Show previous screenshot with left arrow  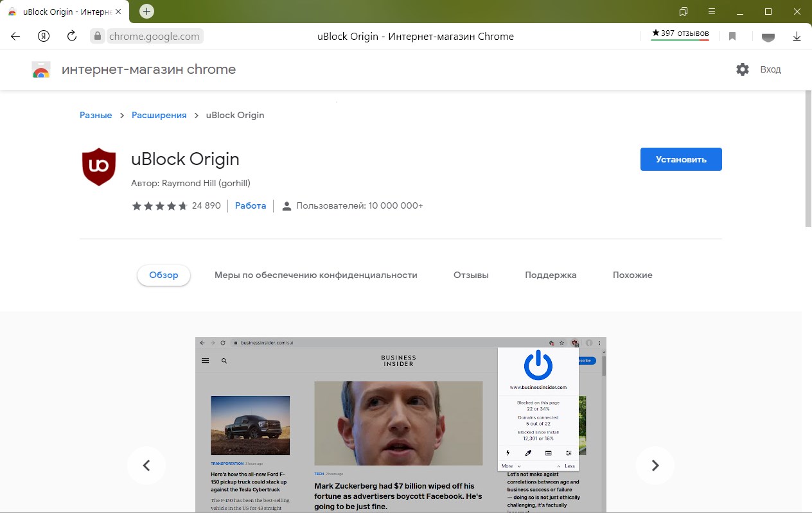(146, 465)
